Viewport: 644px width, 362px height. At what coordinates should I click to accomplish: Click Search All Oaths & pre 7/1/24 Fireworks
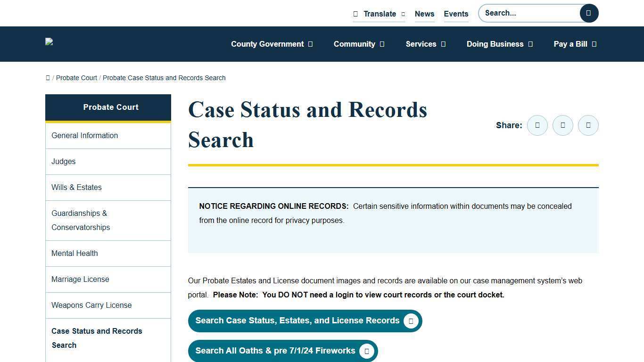click(275, 351)
